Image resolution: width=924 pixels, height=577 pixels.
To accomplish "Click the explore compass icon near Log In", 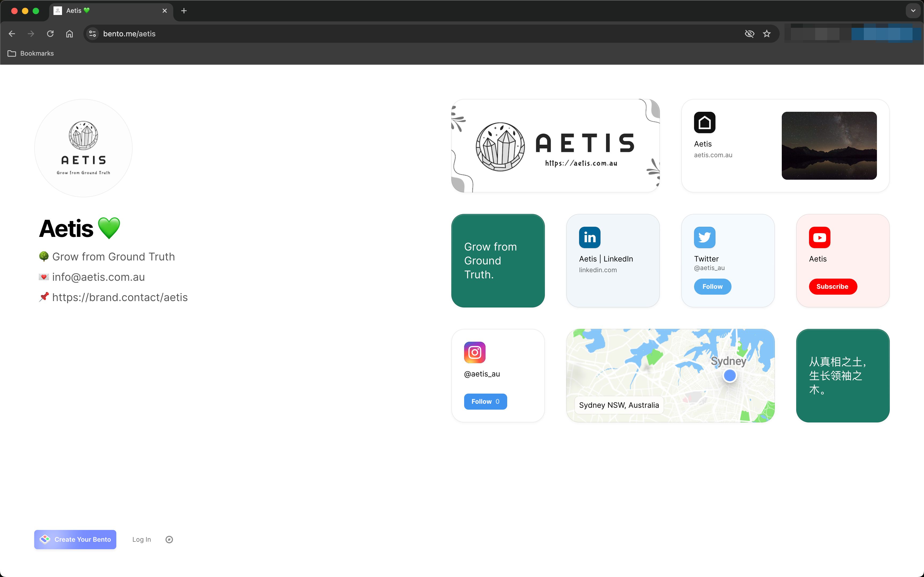I will (169, 539).
